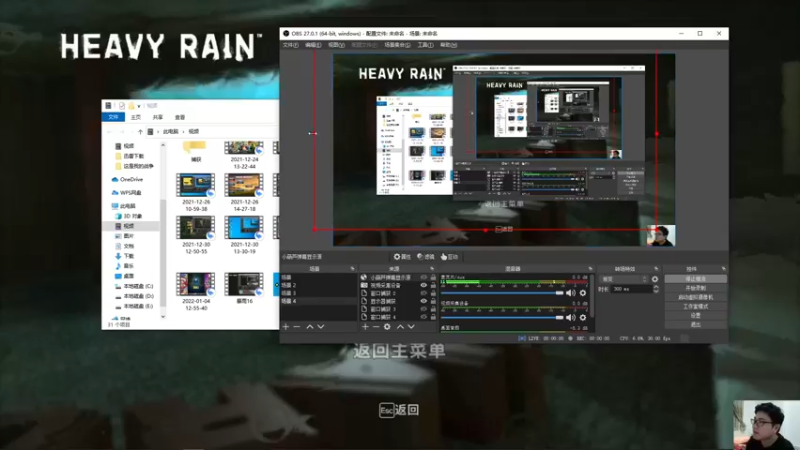Hide the 视频采集设备 source in sources list

[x=423, y=285]
